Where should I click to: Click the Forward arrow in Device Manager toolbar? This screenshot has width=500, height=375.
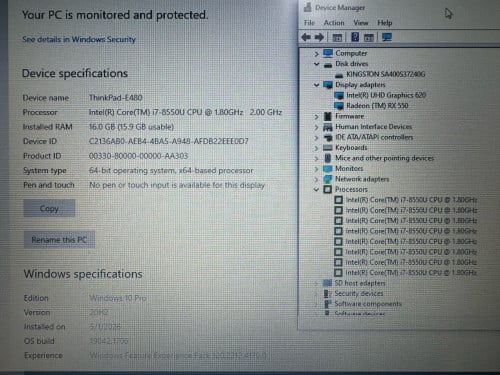point(319,37)
